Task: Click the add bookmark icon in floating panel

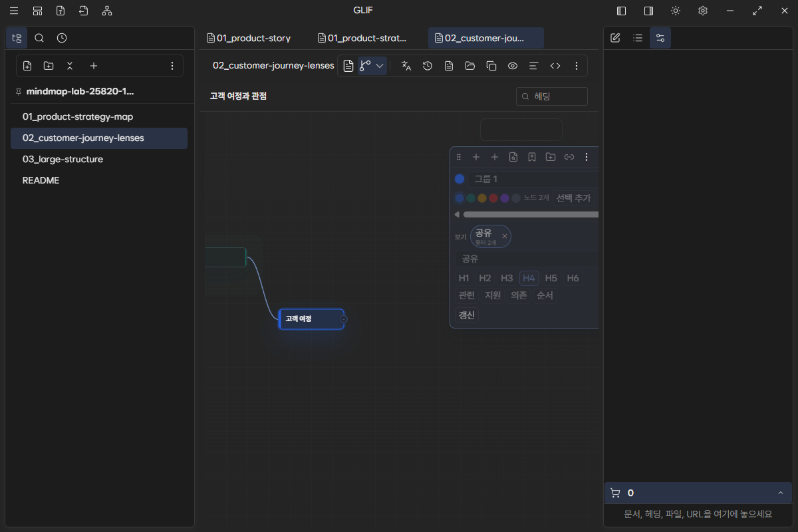Action: (x=532, y=157)
